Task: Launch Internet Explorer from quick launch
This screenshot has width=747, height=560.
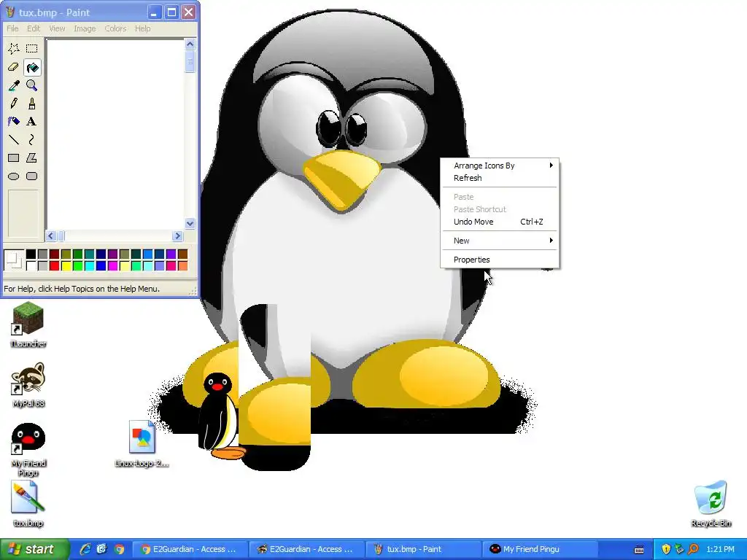Action: 85,549
